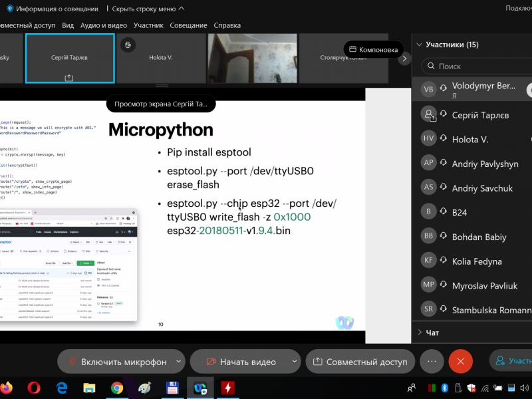
Task: Open Opera browser from the taskbar
Action: coord(33,387)
